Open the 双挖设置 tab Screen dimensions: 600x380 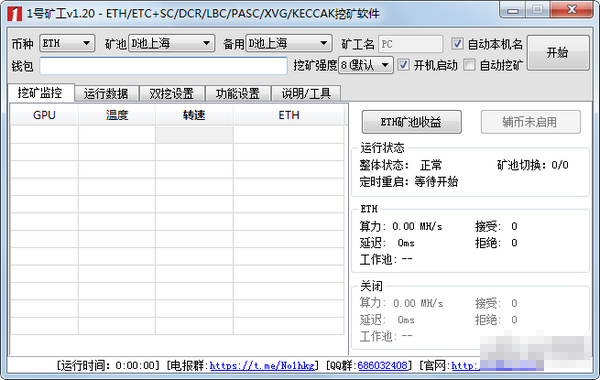172,93
